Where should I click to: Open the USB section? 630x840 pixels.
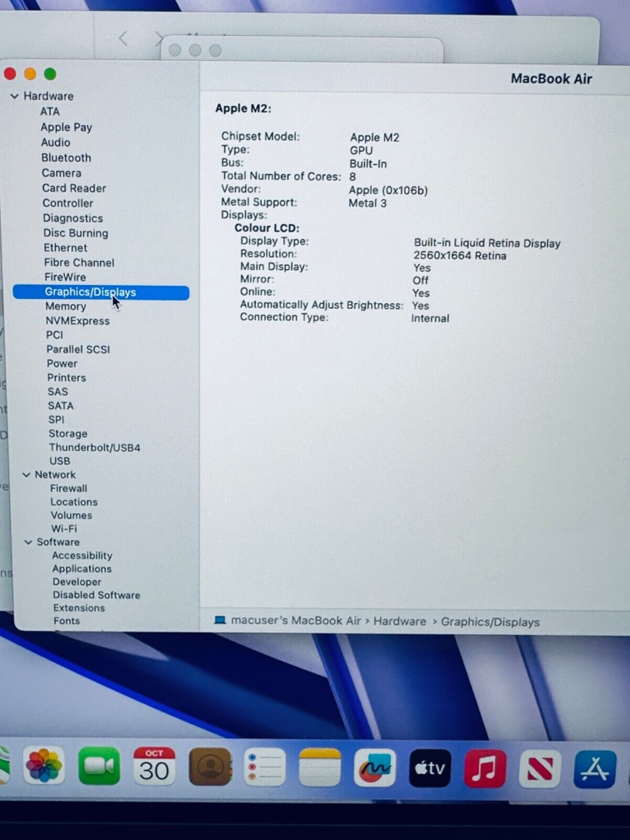coord(60,461)
